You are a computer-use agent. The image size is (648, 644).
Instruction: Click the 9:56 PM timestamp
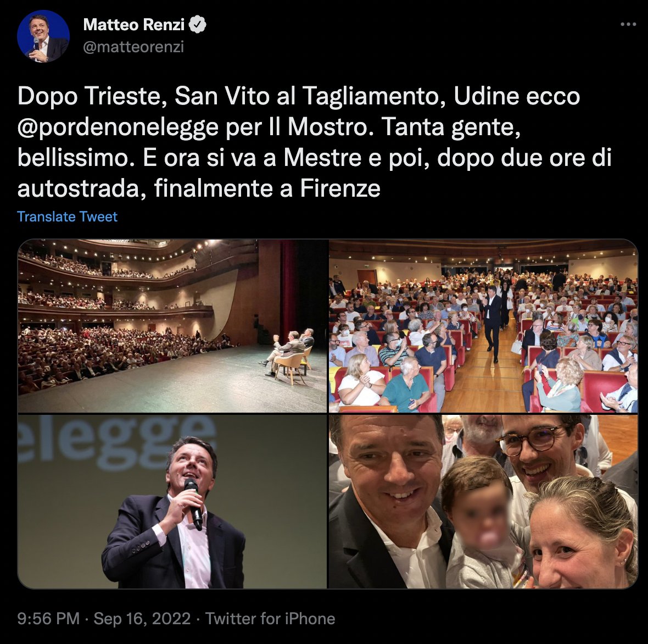48,619
